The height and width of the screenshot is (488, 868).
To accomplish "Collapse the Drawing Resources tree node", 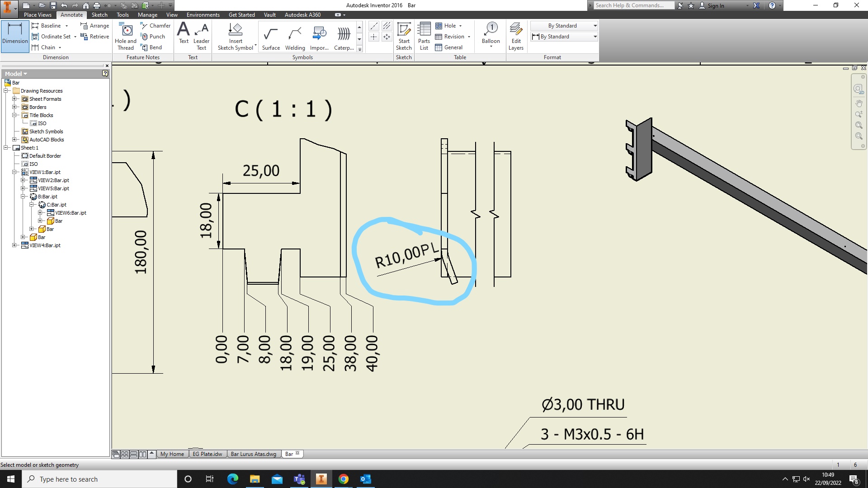I will (x=6, y=91).
